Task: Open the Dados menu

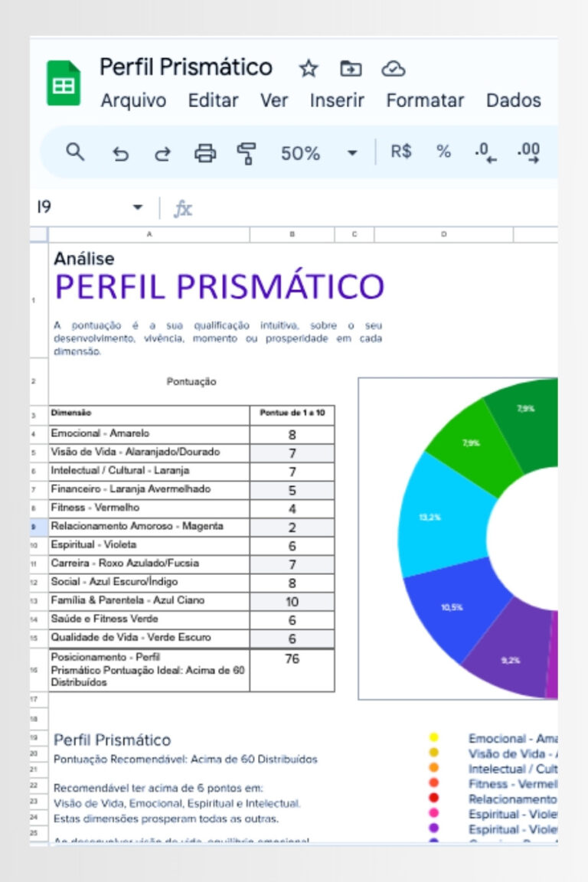Action: coord(513,100)
